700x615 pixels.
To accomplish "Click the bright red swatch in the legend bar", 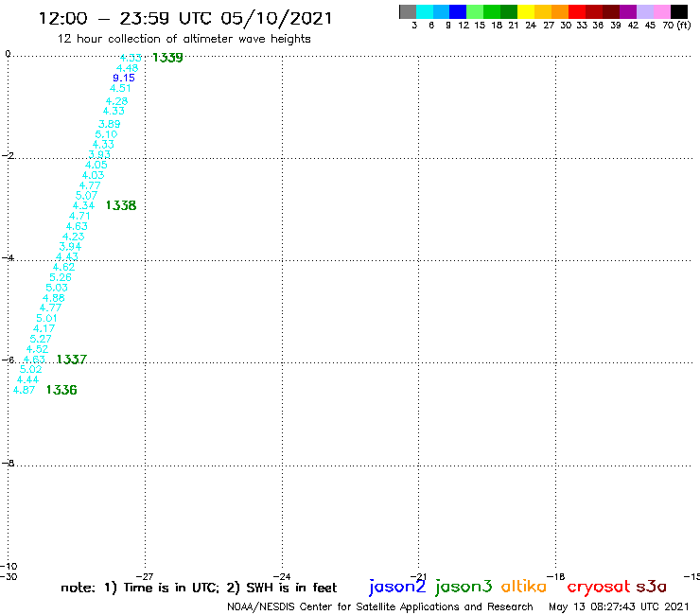I will (577, 11).
